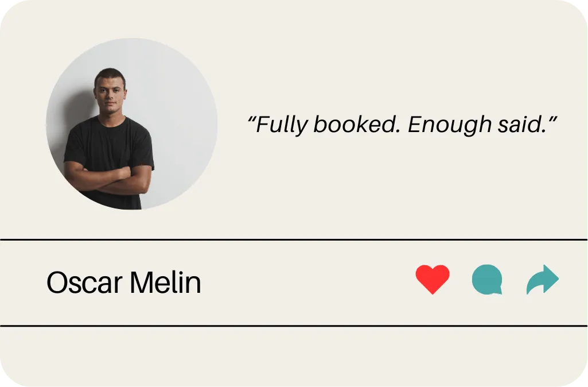This screenshot has height=387, width=588.
Task: Click the word "said." in the quote
Action: (521, 124)
